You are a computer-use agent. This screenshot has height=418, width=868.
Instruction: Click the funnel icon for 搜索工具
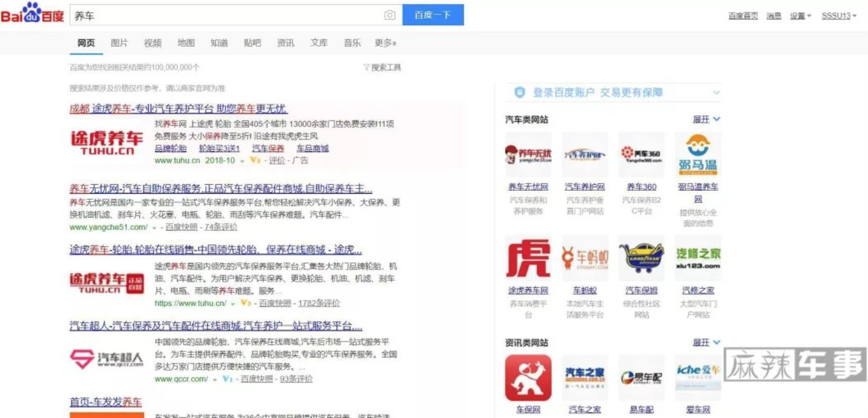[366, 67]
